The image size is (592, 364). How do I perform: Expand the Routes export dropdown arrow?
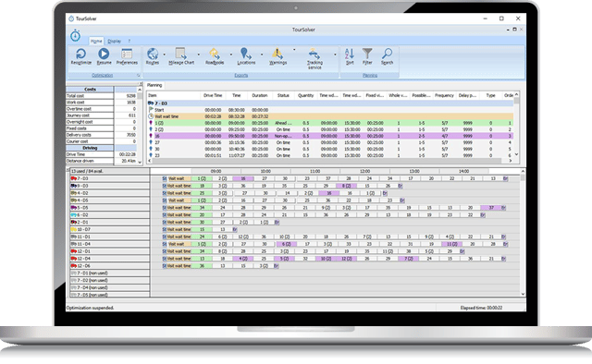pos(165,55)
